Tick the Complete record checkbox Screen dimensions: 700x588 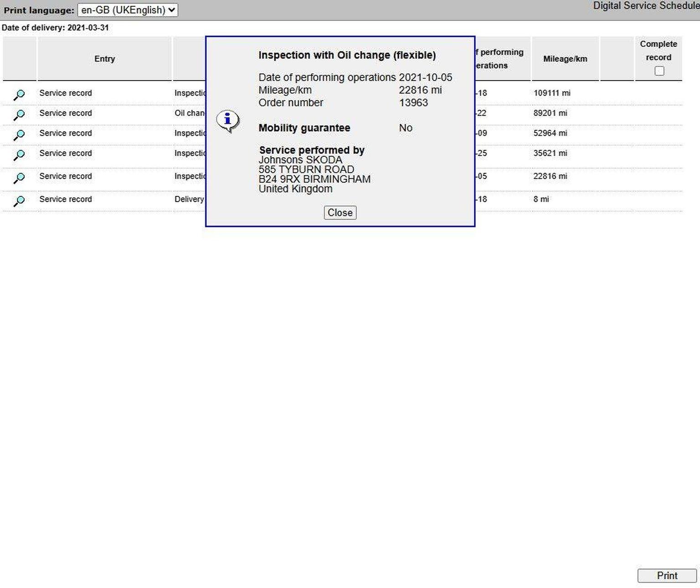point(659,71)
